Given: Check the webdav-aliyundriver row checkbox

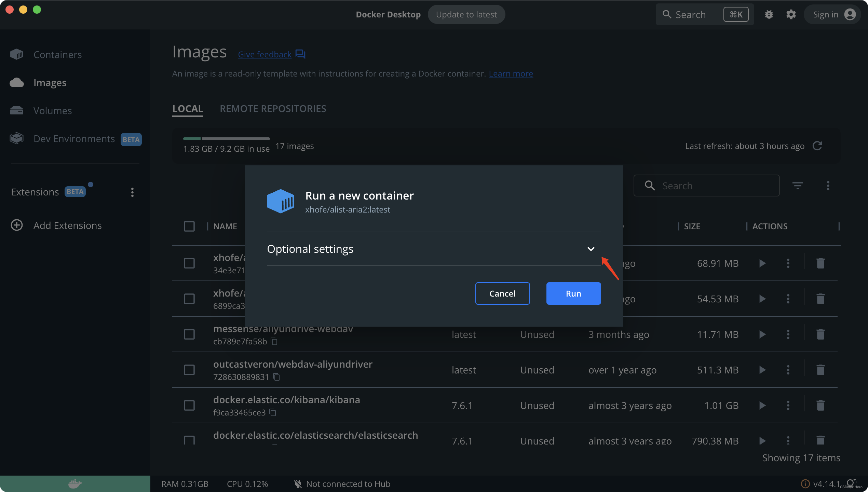Looking at the screenshot, I should point(189,370).
